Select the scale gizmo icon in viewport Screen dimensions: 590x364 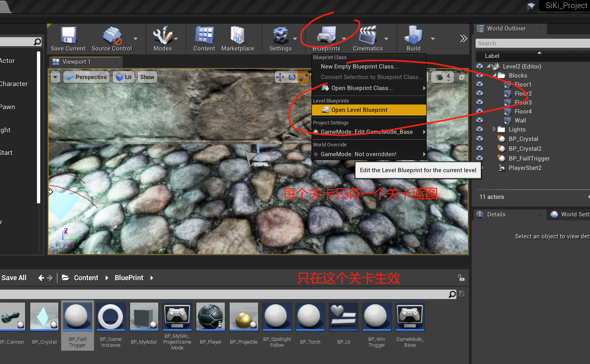tap(303, 77)
